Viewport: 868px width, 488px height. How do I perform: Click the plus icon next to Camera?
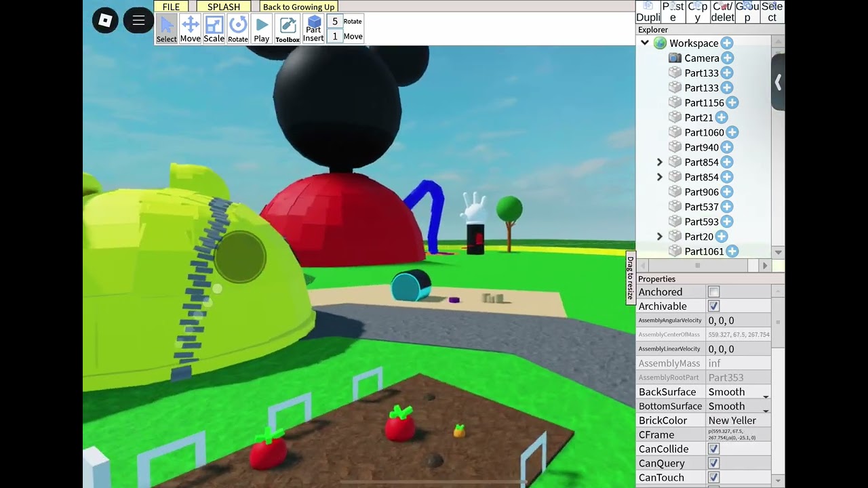click(728, 58)
